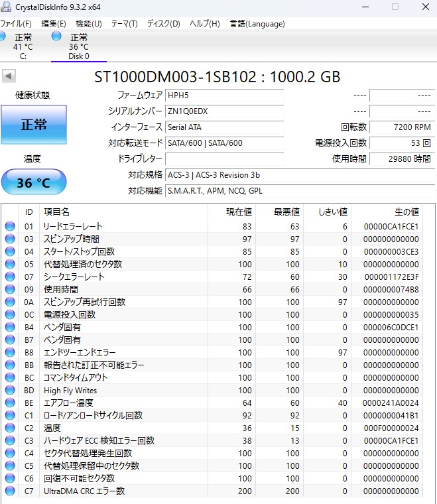Click the しきい値 column header

coord(327,212)
